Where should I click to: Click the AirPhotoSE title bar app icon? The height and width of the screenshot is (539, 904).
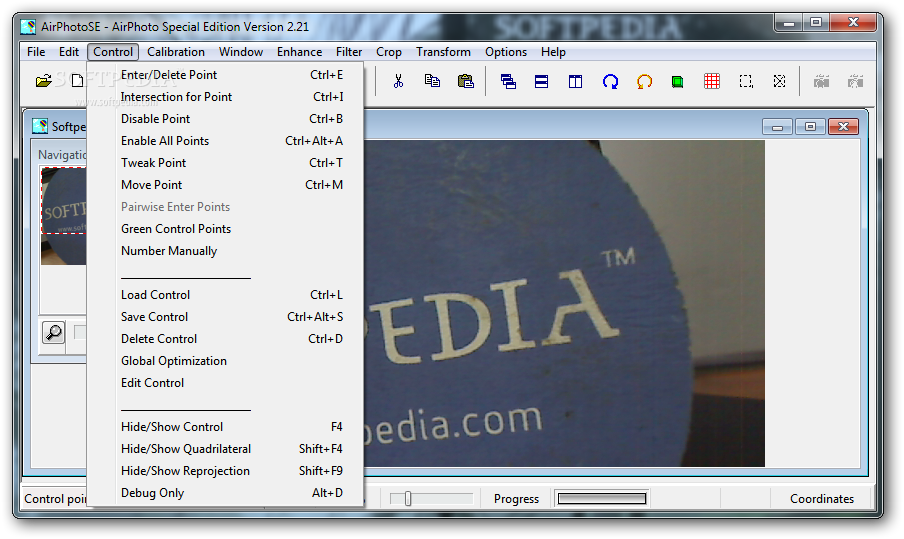[x=28, y=27]
